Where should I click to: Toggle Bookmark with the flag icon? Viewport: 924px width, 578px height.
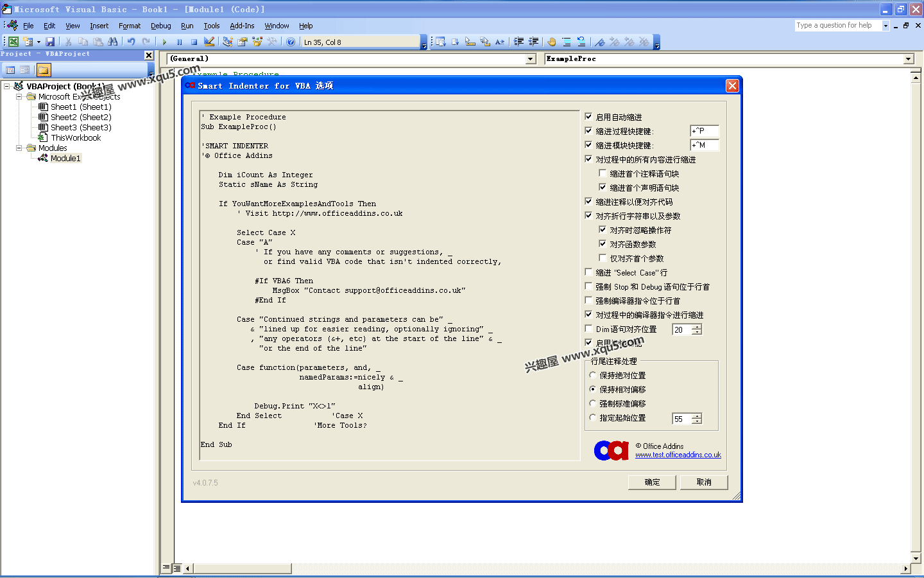(599, 42)
